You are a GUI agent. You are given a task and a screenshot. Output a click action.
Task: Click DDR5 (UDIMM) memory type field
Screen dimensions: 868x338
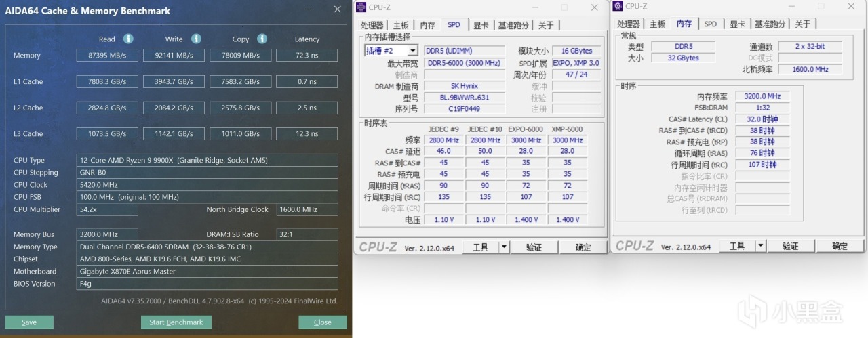tap(465, 51)
